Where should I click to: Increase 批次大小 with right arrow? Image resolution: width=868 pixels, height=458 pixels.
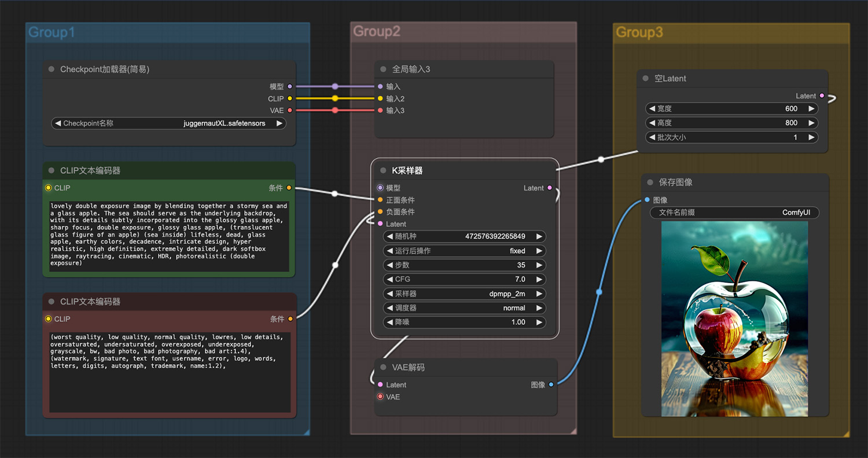(x=811, y=137)
